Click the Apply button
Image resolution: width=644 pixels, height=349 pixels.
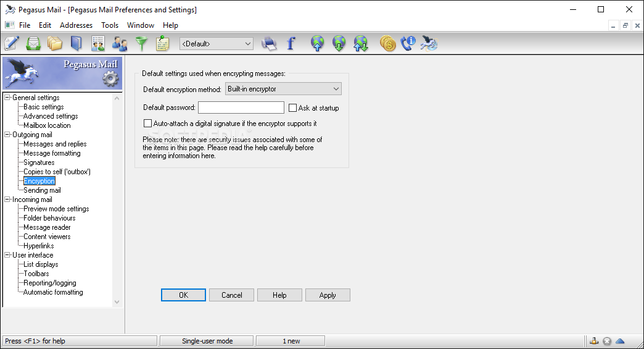click(328, 295)
